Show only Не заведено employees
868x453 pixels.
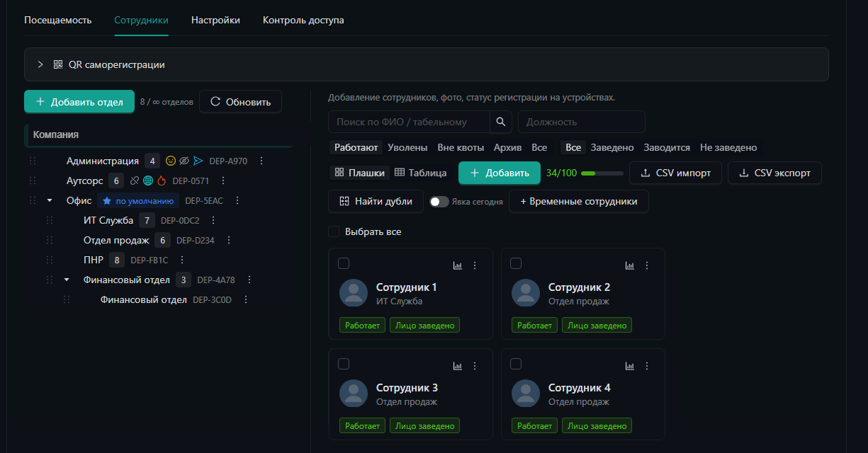[728, 147]
